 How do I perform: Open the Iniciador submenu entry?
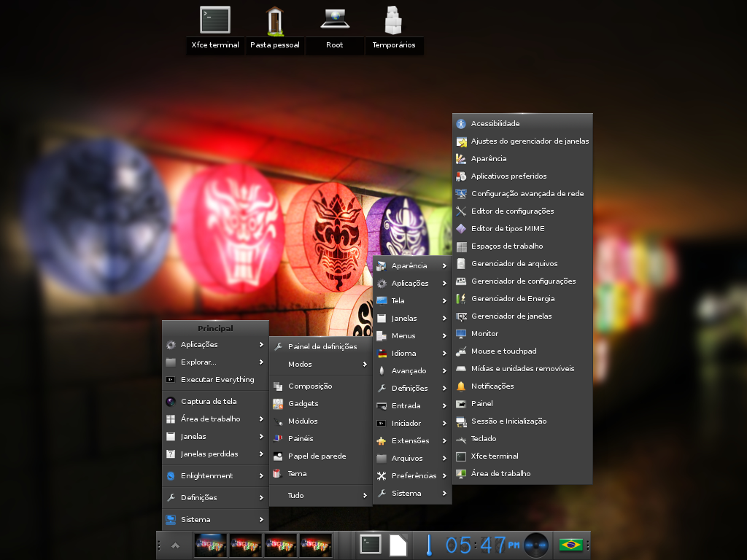[x=412, y=424]
